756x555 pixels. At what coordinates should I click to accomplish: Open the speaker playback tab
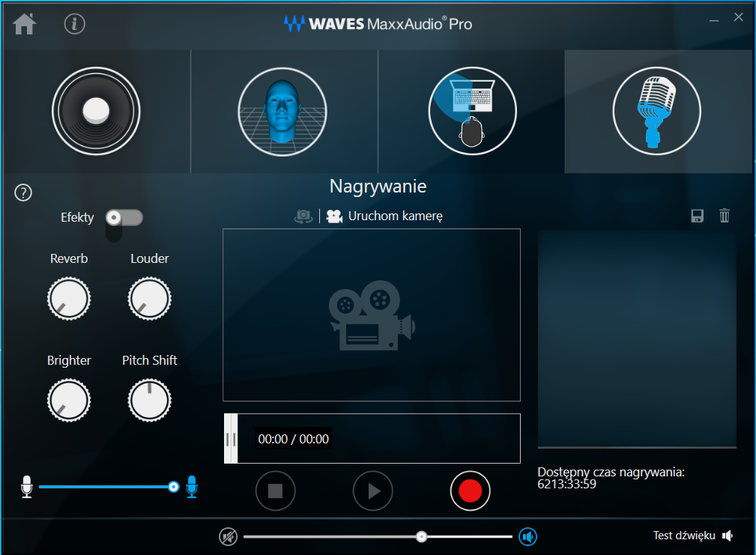tap(96, 111)
